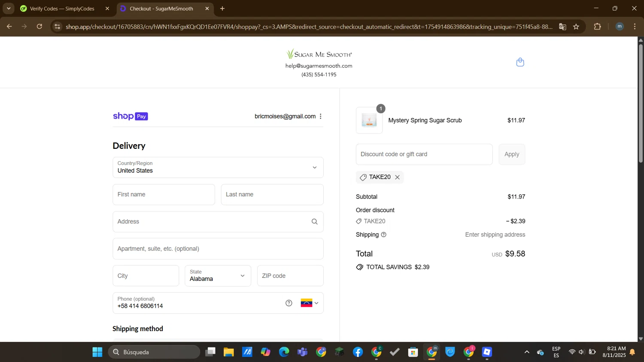The width and height of the screenshot is (644, 362).
Task: Click the page vertical scrollbar
Action: (x=641, y=103)
